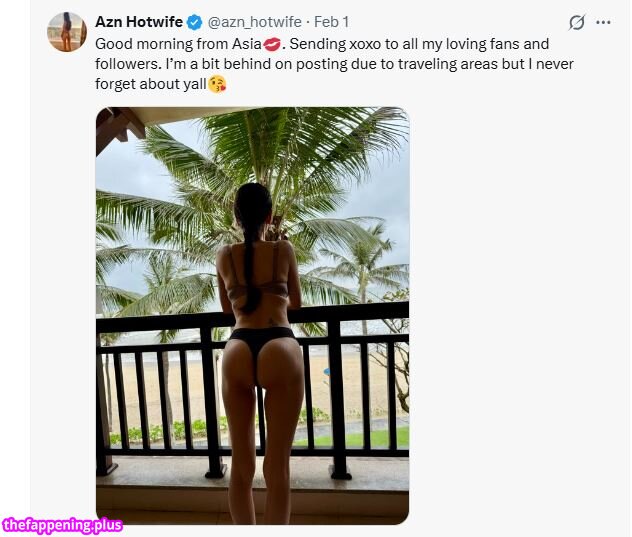Click the kissing face emoji
Image resolution: width=632 pixels, height=537 pixels.
[217, 84]
